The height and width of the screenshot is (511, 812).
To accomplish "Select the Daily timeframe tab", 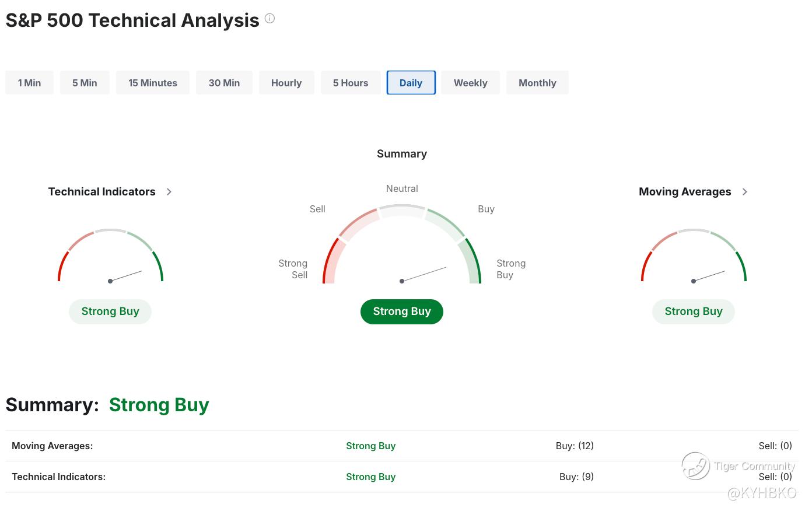I will [411, 83].
